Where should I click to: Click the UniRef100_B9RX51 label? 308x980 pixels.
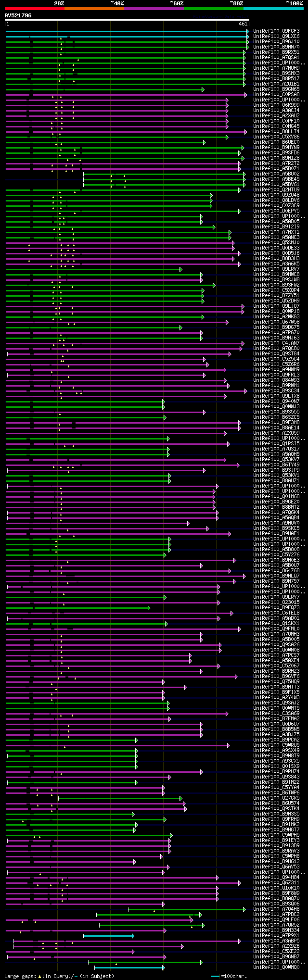(x=276, y=52)
